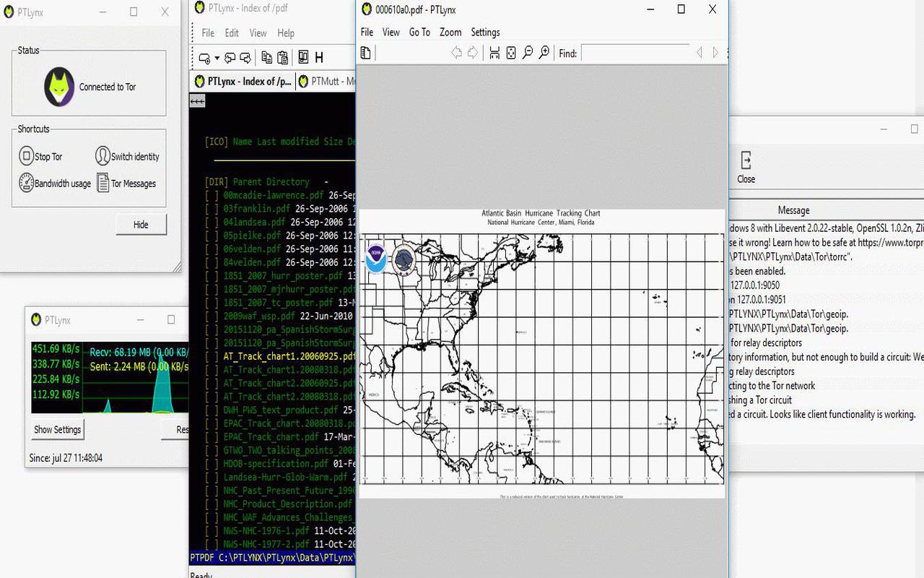Switch to next console icon in terminal toolbar
Screen dimensions: 924x578
(245, 58)
